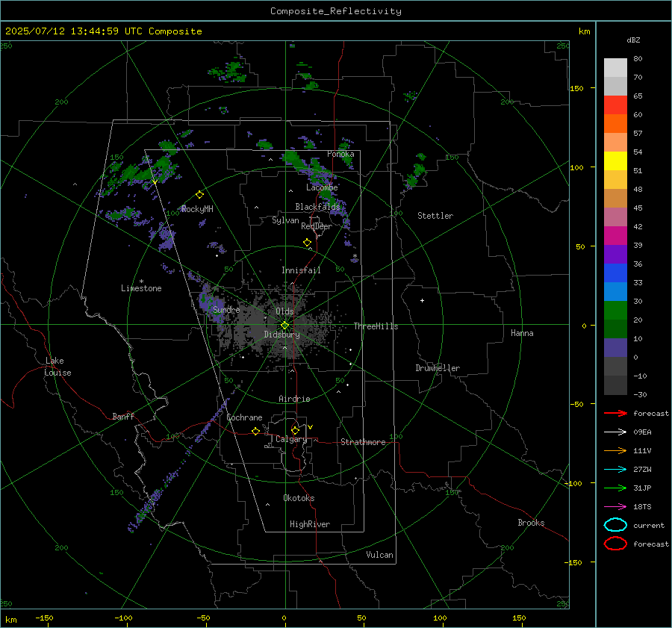This screenshot has height=628, width=672.
Task: Click the Strathmore town label
Action: point(363,442)
